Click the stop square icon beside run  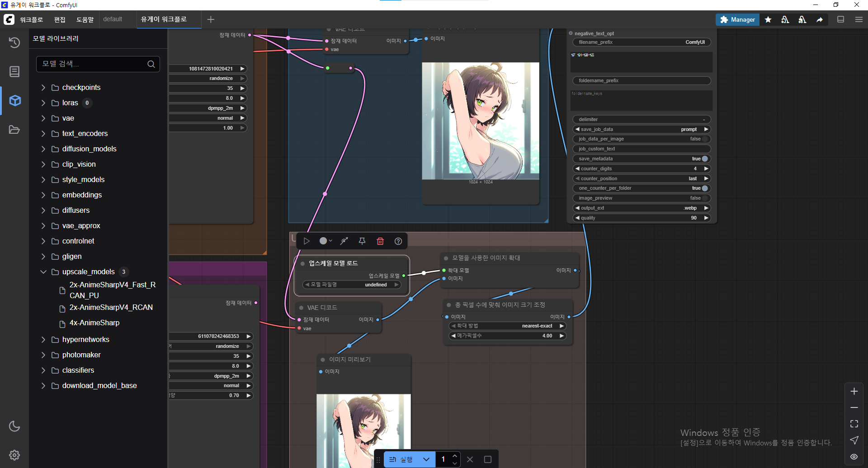(x=488, y=459)
